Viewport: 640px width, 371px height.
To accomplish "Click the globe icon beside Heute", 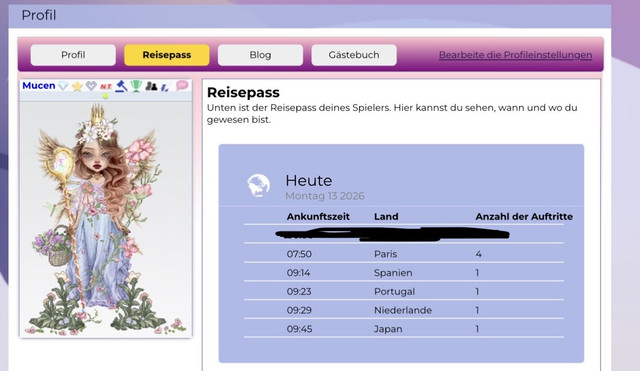I will (x=258, y=186).
